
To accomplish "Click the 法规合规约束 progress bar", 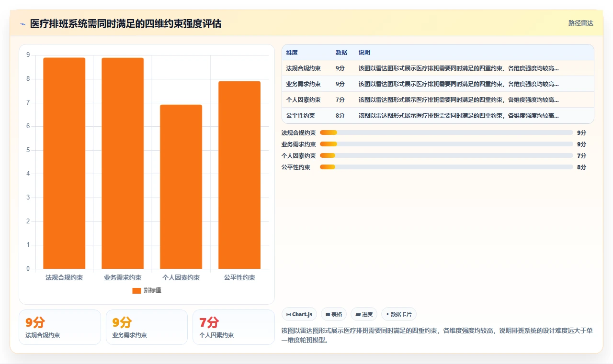I will (x=446, y=132).
